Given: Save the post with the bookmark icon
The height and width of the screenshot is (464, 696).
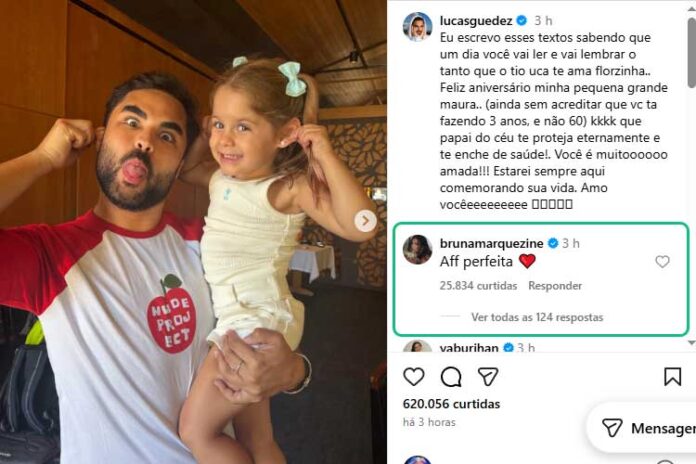Looking at the screenshot, I should tap(672, 377).
